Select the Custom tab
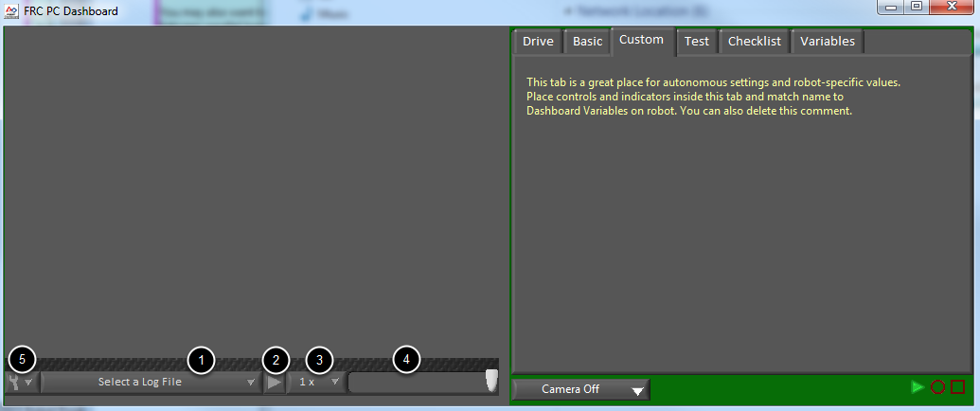 coord(642,41)
